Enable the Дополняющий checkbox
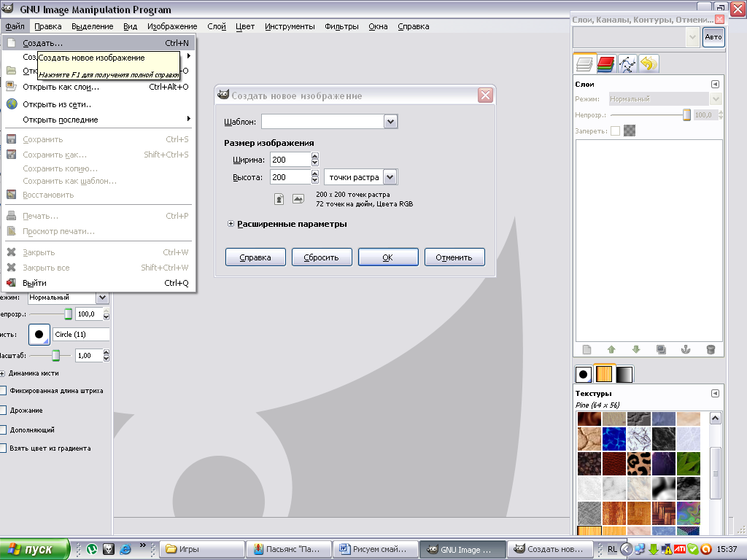 pyautogui.click(x=3, y=429)
